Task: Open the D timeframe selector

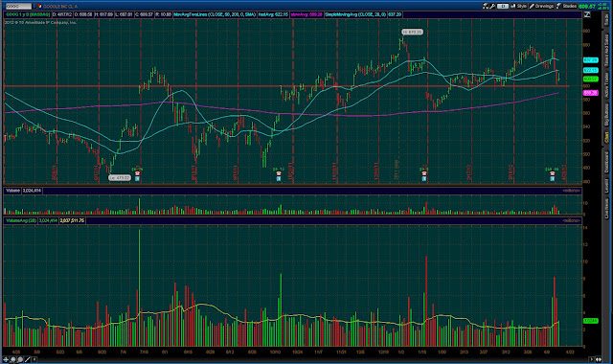Action: click(x=503, y=7)
